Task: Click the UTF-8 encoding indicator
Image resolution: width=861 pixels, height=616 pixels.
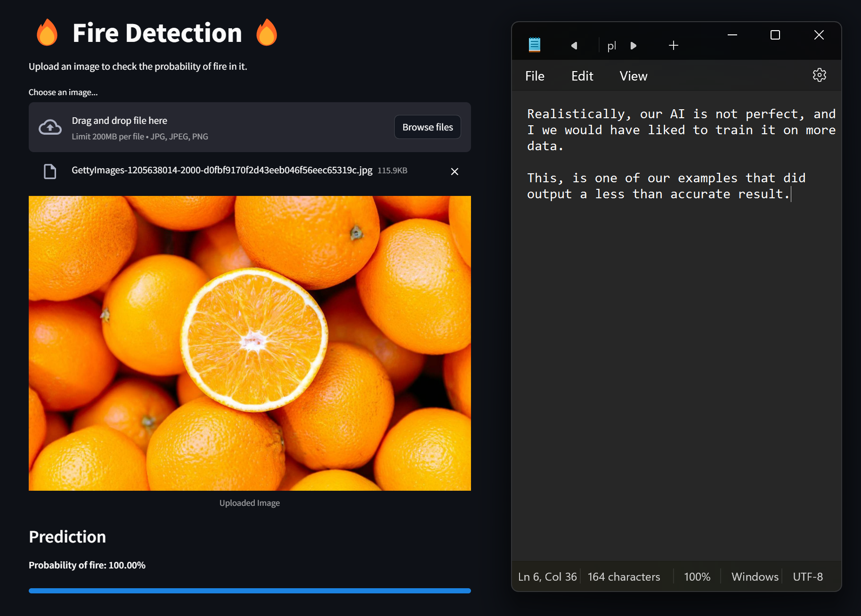Action: pos(808,576)
